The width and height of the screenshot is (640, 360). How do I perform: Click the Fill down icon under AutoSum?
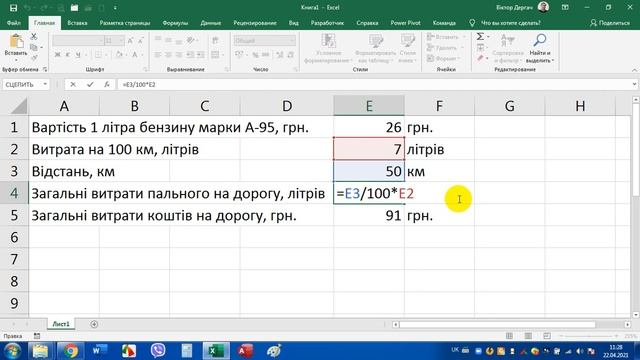pos(480,48)
